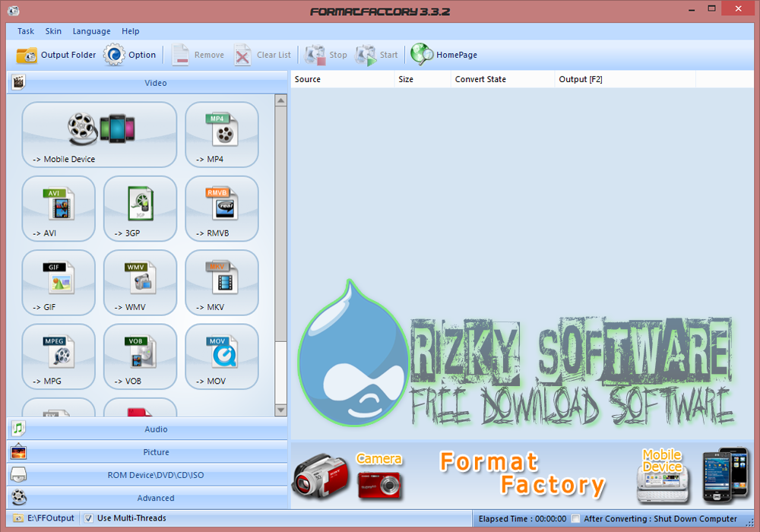Choose the MOV conversion icon
The height and width of the screenshot is (532, 760).
click(x=221, y=357)
